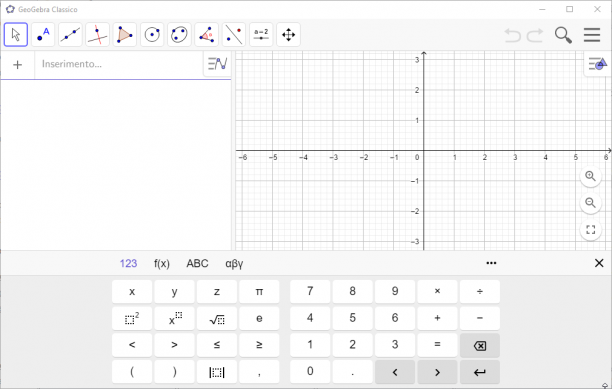Toggle fullscreen graphics view
The image size is (612, 389).
[591, 229]
